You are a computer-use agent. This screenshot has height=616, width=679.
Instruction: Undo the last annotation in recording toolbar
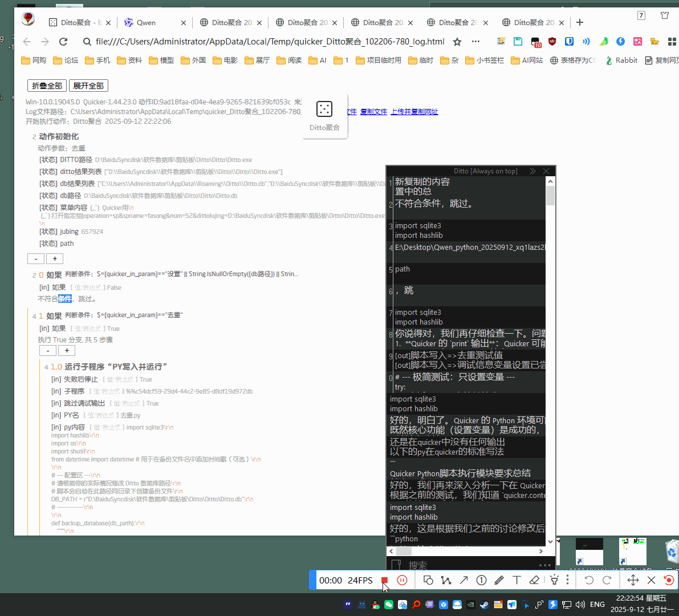pyautogui.click(x=589, y=581)
